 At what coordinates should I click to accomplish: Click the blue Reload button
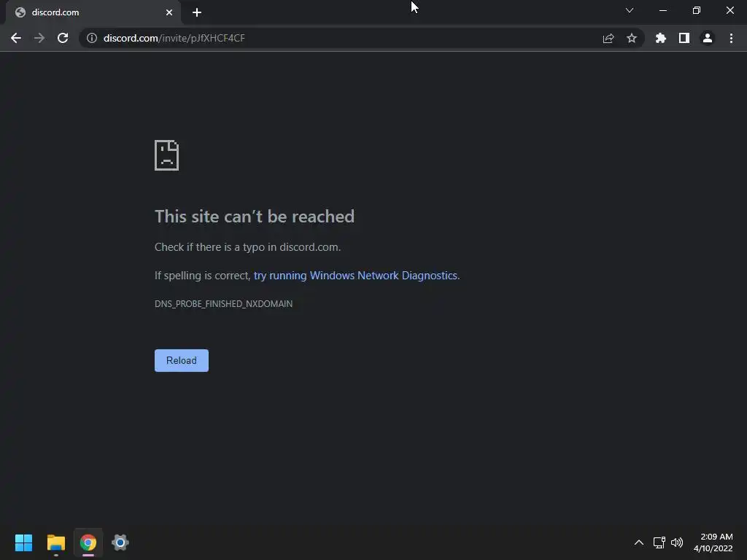pyautogui.click(x=182, y=360)
